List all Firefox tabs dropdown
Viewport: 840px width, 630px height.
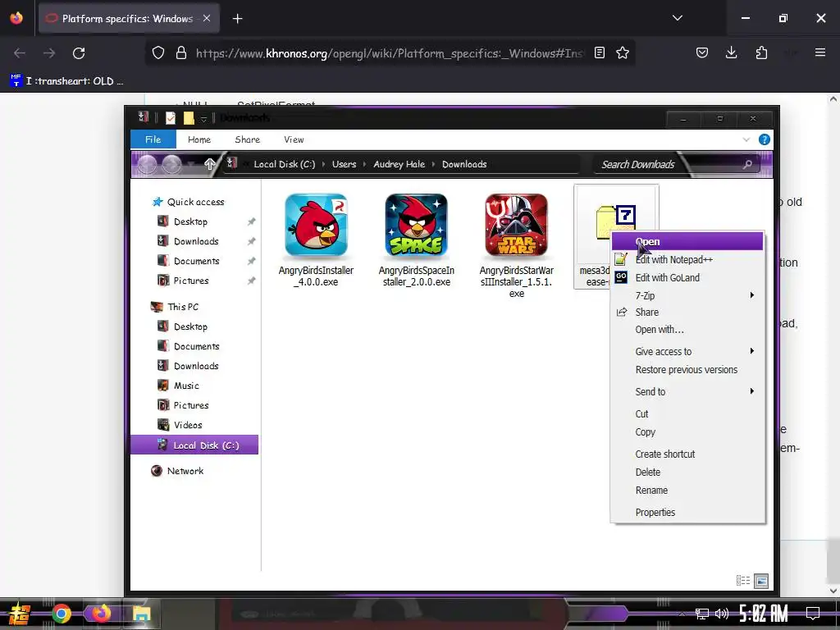[677, 18]
